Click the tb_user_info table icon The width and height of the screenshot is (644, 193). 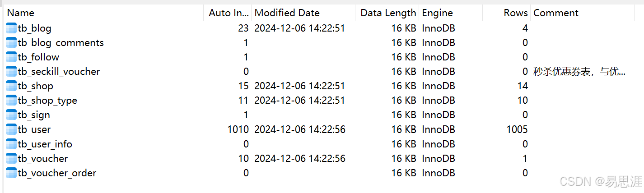(x=11, y=144)
